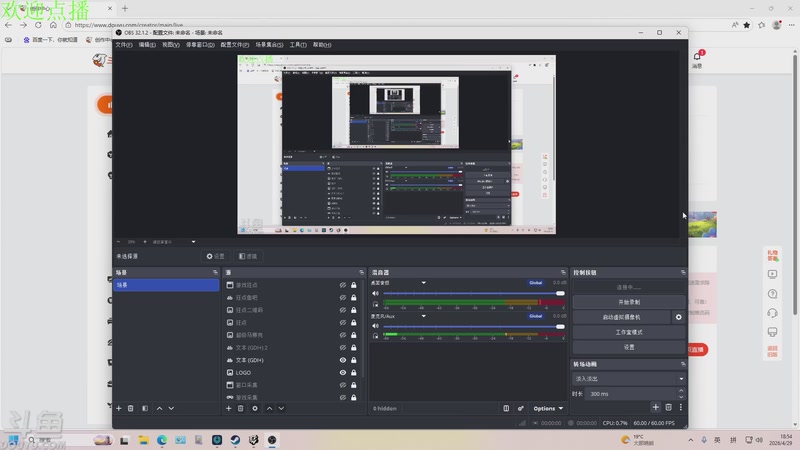
Task: Move the scene down with arrow icon
Action: coord(171,408)
